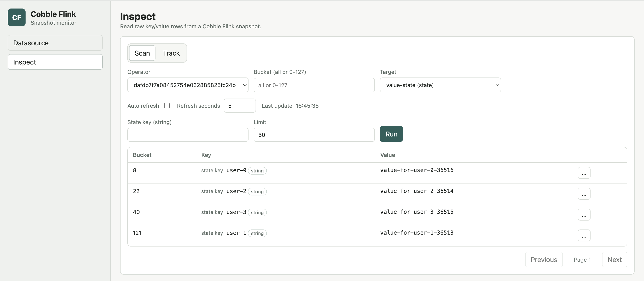Image resolution: width=644 pixels, height=281 pixels.
Task: Focus the Refresh seconds field
Action: coord(240,106)
